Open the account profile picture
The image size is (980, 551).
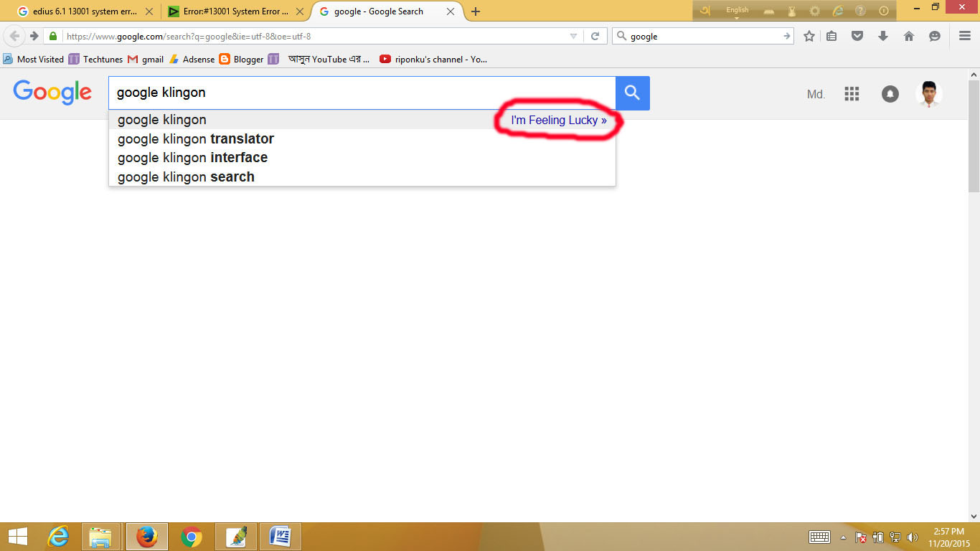929,94
